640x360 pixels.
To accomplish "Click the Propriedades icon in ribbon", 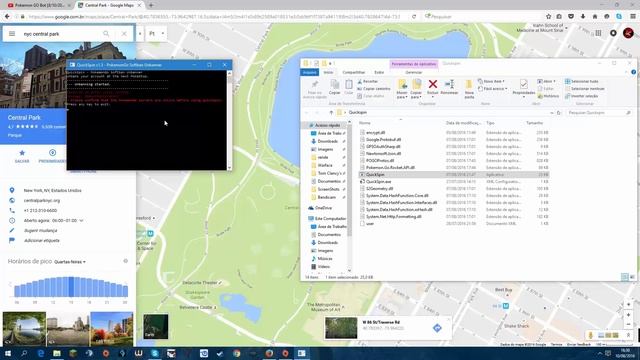I will tap(524, 84).
